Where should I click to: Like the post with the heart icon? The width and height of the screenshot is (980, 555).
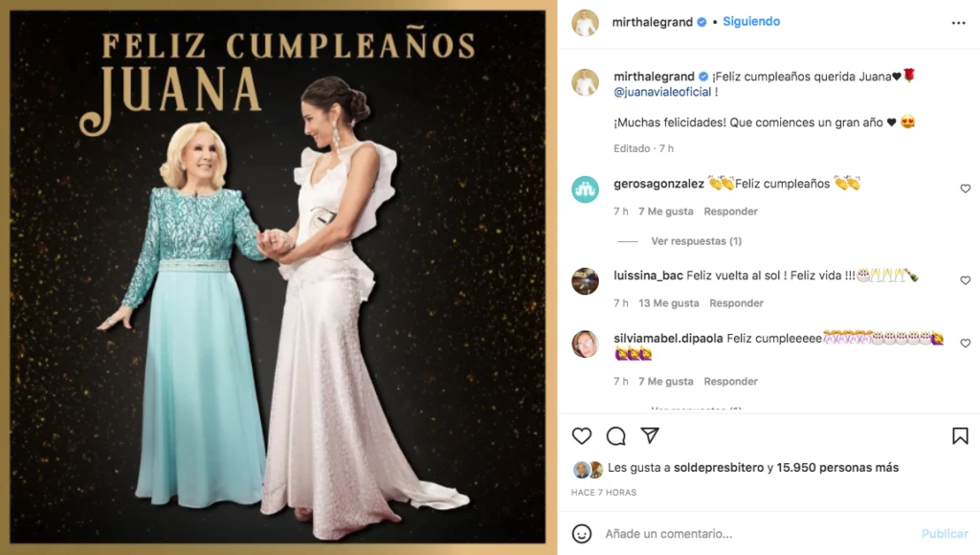(581, 435)
